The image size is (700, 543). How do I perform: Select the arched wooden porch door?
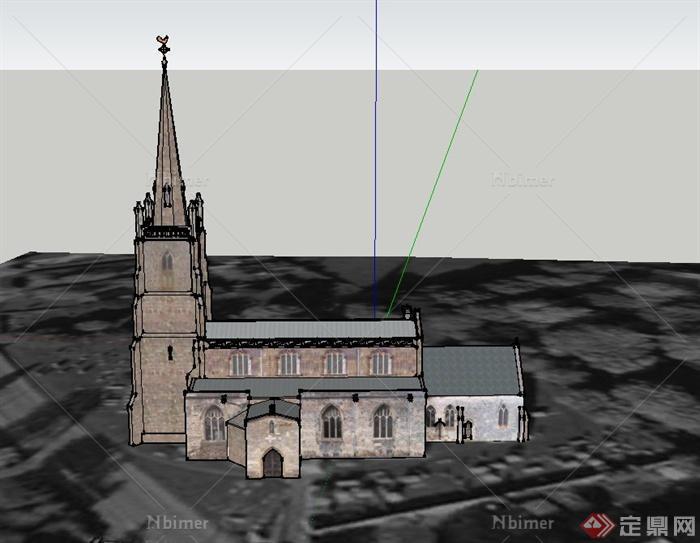272,463
